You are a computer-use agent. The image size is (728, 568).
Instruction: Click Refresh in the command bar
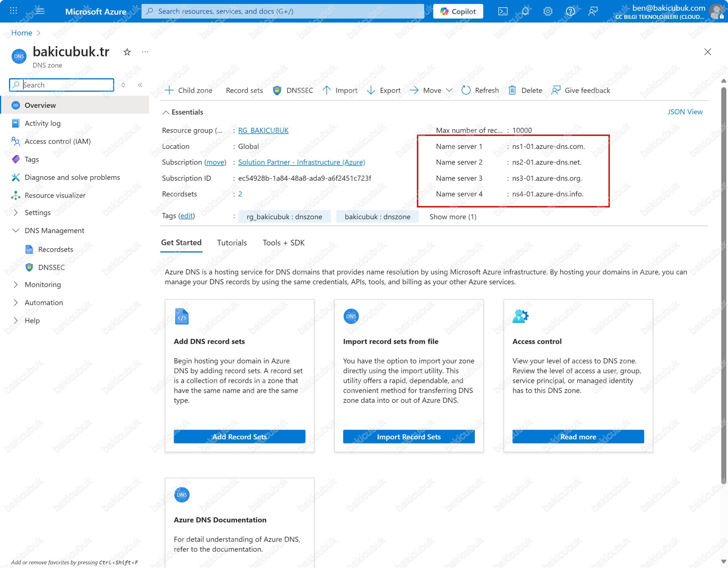pos(480,90)
